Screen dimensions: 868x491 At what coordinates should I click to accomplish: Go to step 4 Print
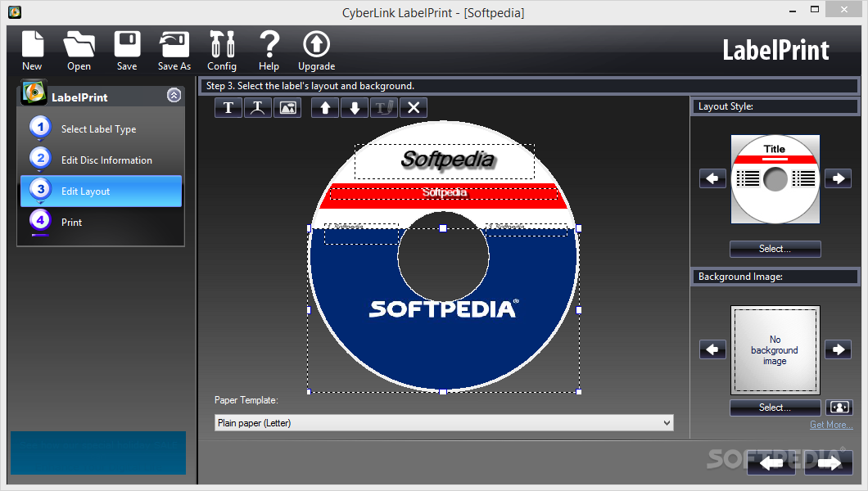(x=101, y=223)
